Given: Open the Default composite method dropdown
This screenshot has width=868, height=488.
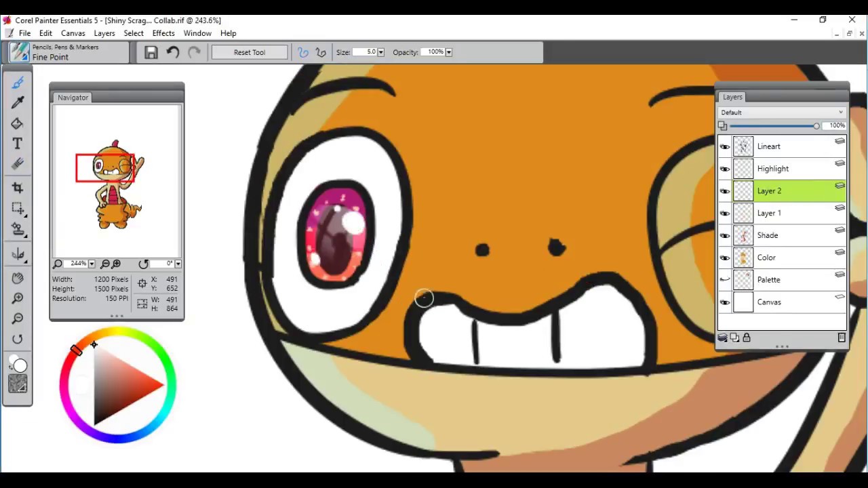Looking at the screenshot, I should pos(782,113).
